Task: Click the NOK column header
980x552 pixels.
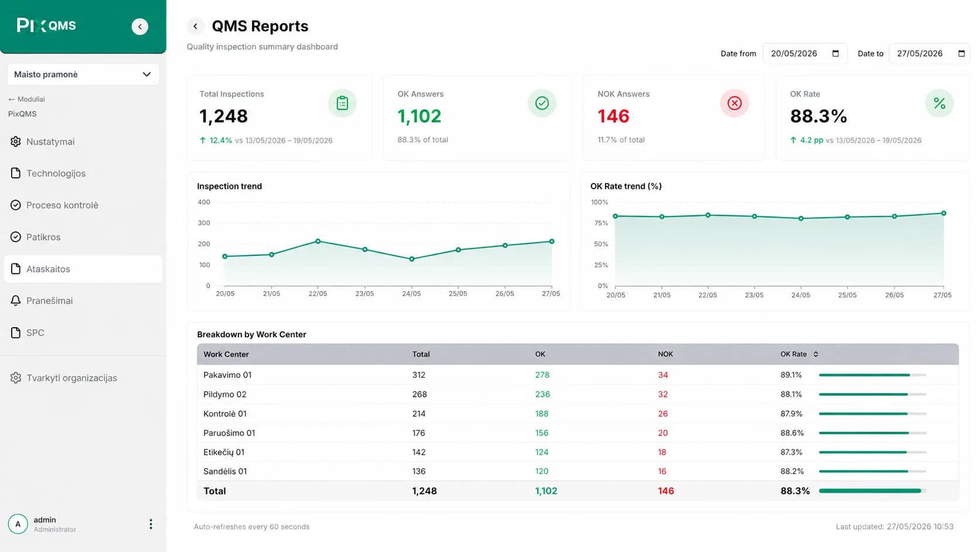Action: [x=665, y=354]
